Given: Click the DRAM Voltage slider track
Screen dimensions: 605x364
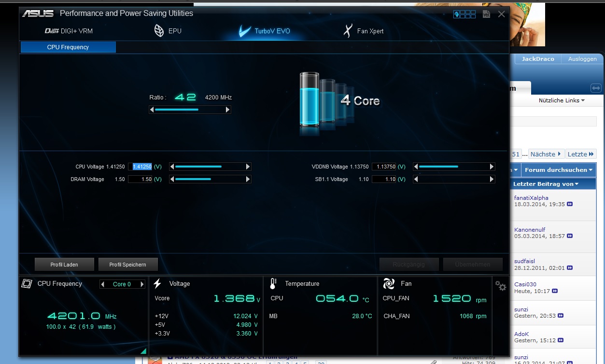Looking at the screenshot, I should (x=210, y=179).
